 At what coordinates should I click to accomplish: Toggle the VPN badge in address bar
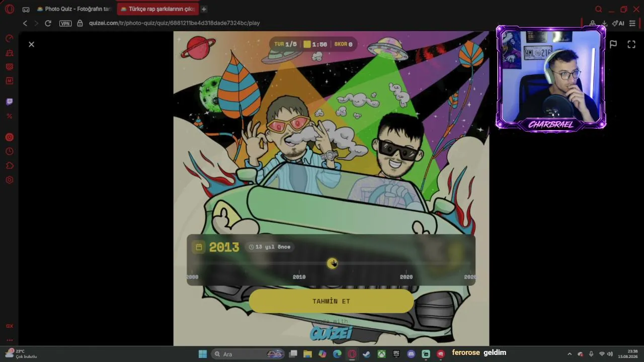pyautogui.click(x=65, y=23)
